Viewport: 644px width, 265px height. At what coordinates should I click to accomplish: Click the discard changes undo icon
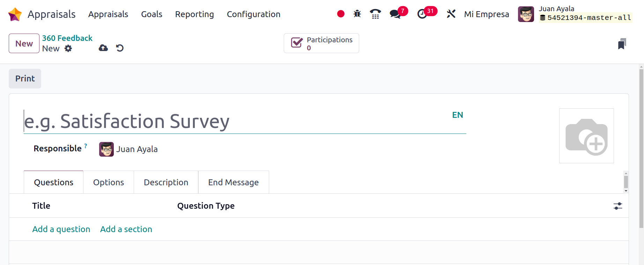coord(120,48)
